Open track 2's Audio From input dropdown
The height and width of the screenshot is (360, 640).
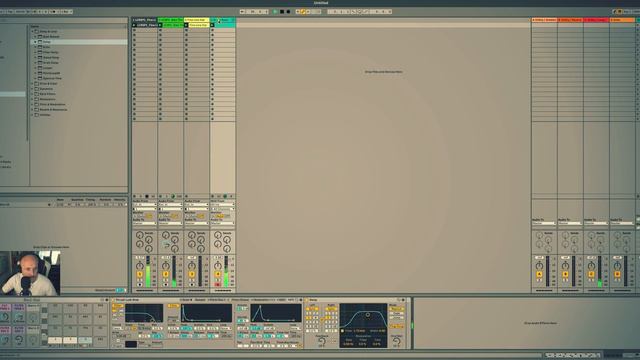(171, 204)
